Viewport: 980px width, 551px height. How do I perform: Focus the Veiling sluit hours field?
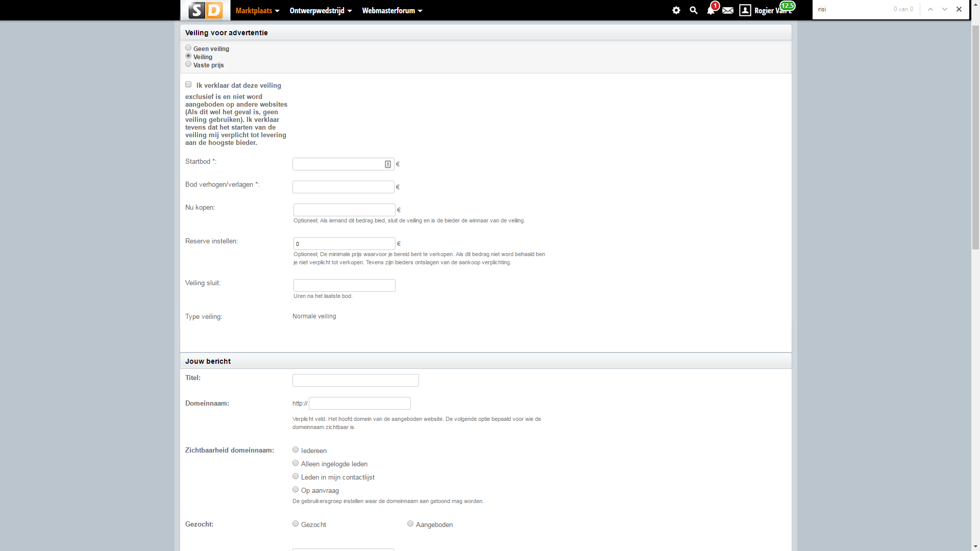point(344,286)
